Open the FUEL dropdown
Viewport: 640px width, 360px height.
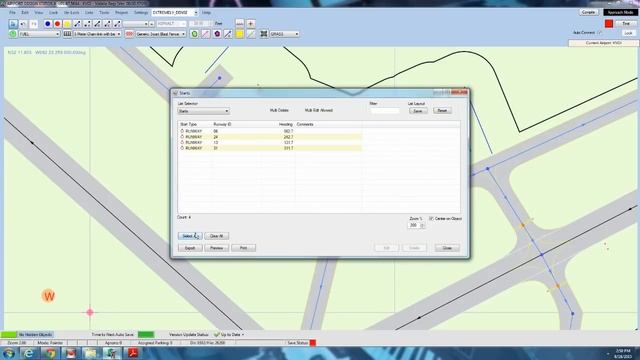click(x=39, y=34)
